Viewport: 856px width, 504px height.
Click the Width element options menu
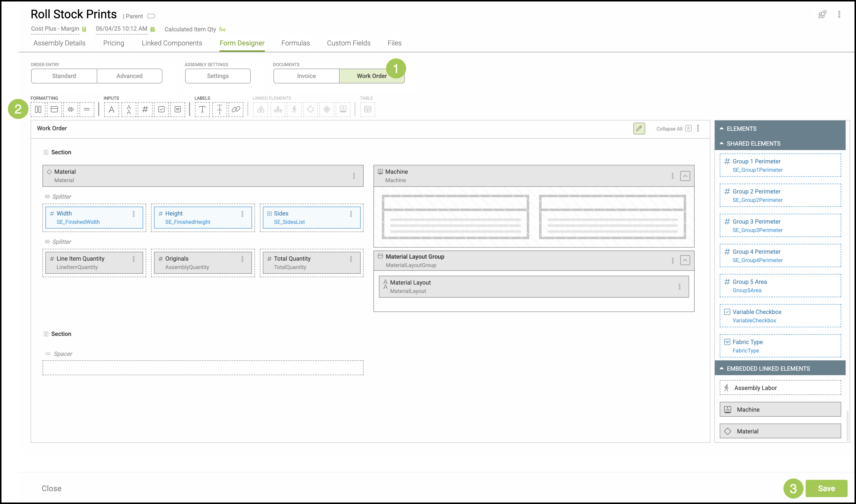pos(134,214)
